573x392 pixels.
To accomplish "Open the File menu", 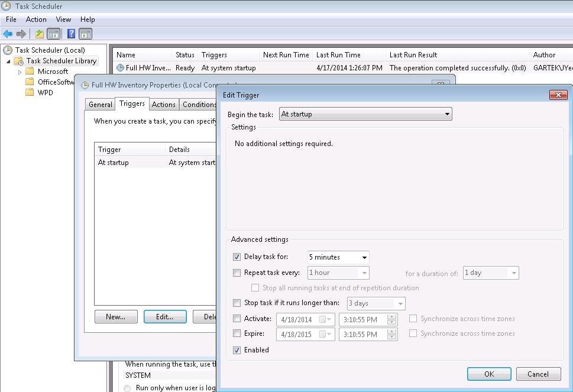I will 11,20.
